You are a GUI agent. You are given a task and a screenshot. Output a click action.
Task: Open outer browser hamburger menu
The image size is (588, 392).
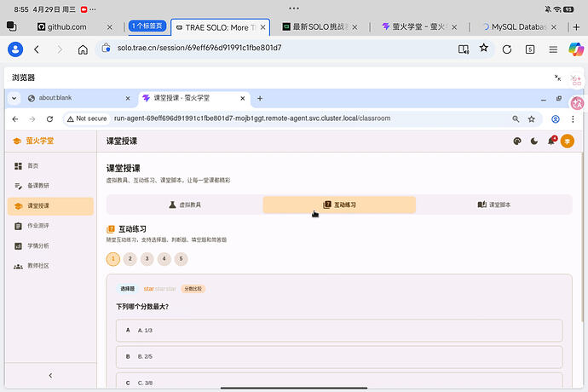(x=553, y=49)
